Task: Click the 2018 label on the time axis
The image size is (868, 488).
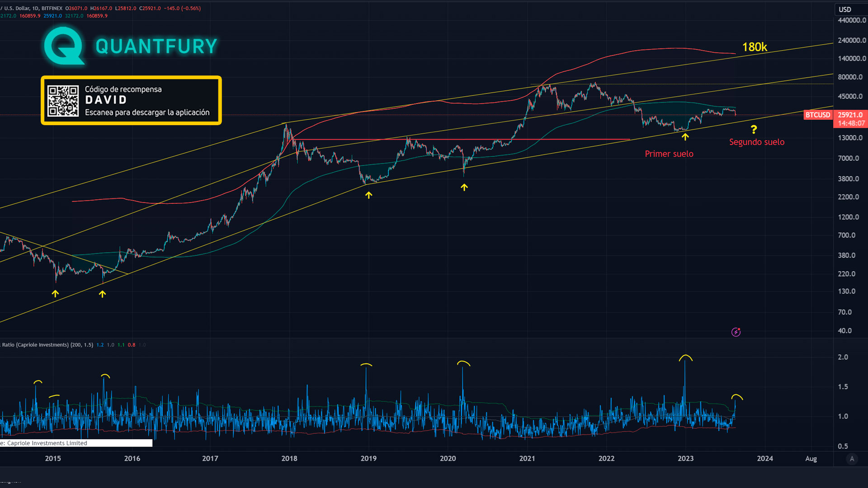Action: coord(289,458)
